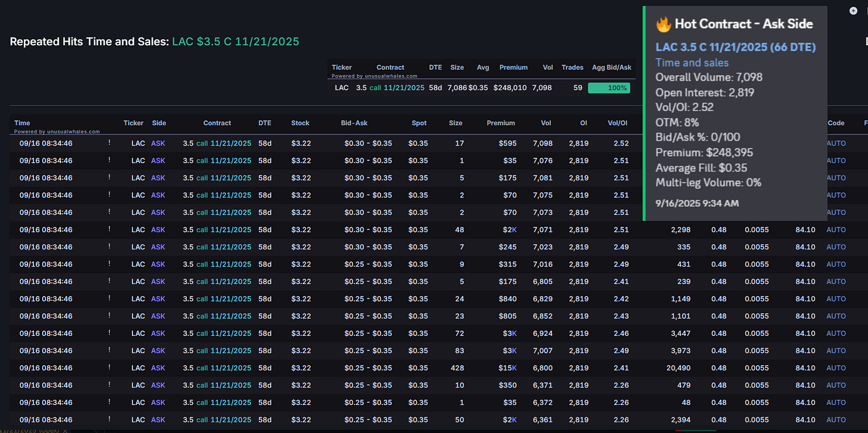Sort main table by Bid-Ask column header
This screenshot has width=868, height=433.
tap(354, 123)
